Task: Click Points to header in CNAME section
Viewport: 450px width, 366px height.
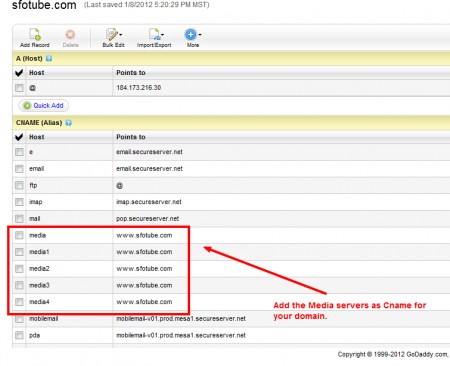Action: pyautogui.click(x=131, y=137)
